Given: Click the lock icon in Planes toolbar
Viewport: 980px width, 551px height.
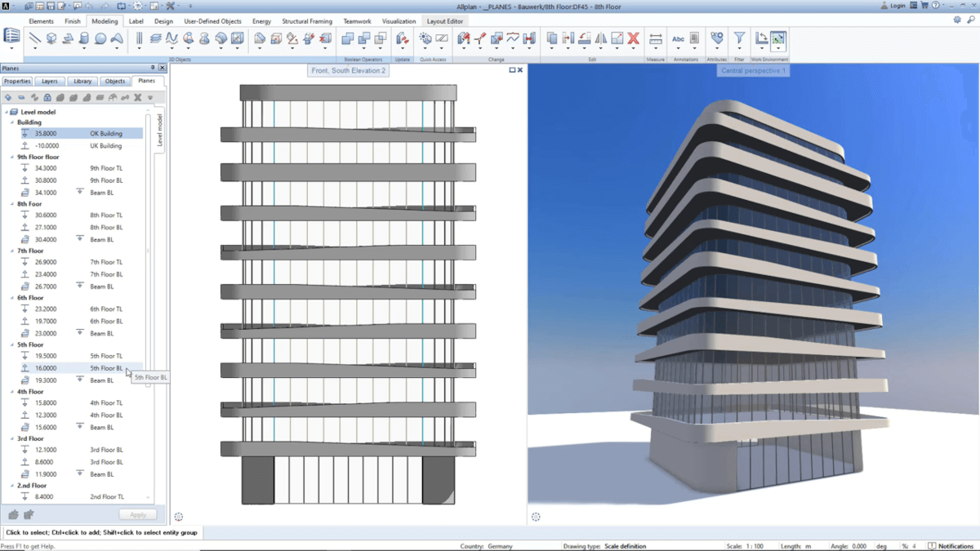Looking at the screenshot, I should [47, 98].
